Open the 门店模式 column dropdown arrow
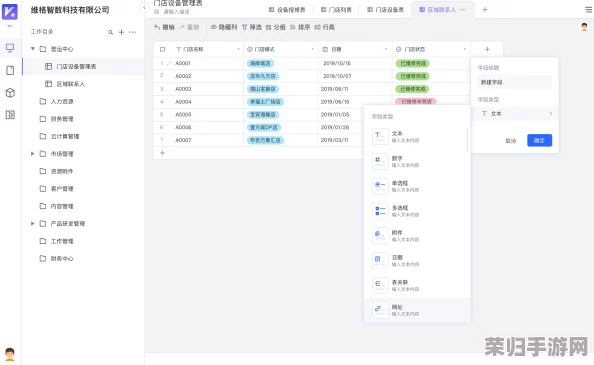 (312, 49)
